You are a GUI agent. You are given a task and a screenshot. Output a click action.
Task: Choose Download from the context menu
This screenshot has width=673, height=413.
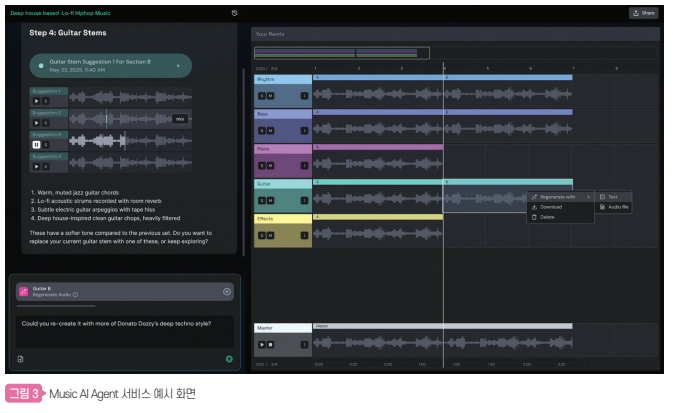point(551,207)
